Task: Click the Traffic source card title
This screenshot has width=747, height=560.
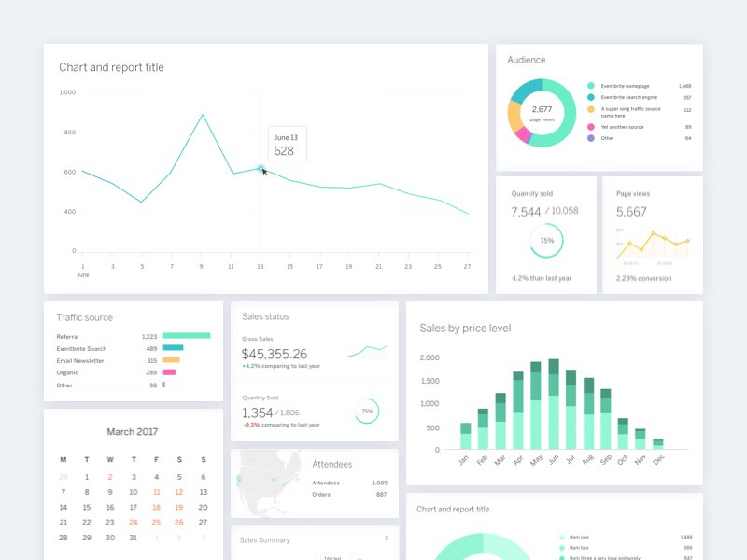Action: pos(84,317)
